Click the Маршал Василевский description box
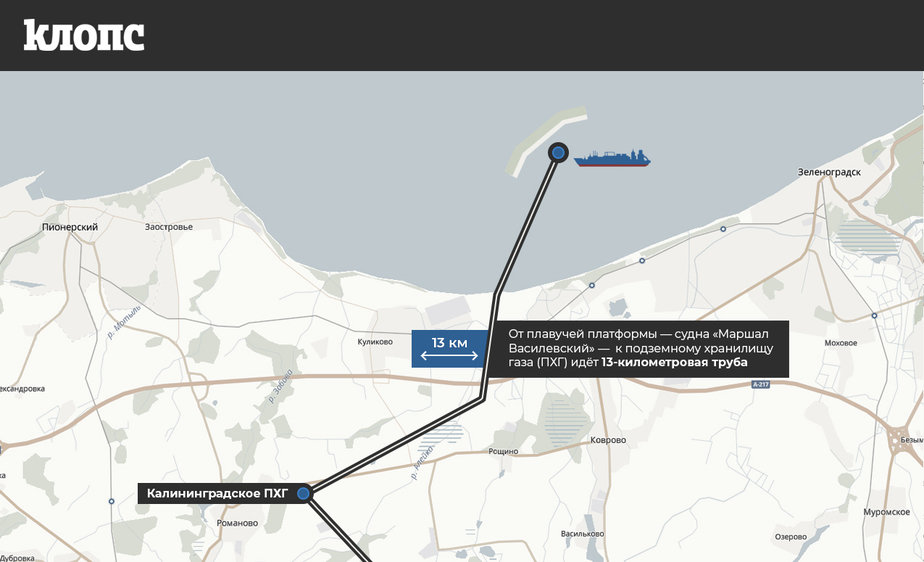924x562 pixels. pos(641,349)
